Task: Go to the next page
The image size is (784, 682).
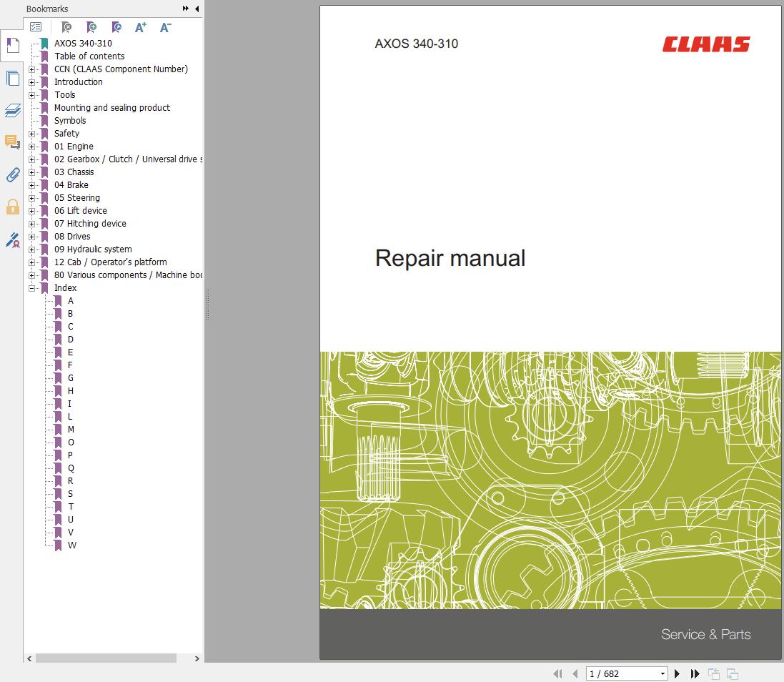Action: click(x=677, y=673)
